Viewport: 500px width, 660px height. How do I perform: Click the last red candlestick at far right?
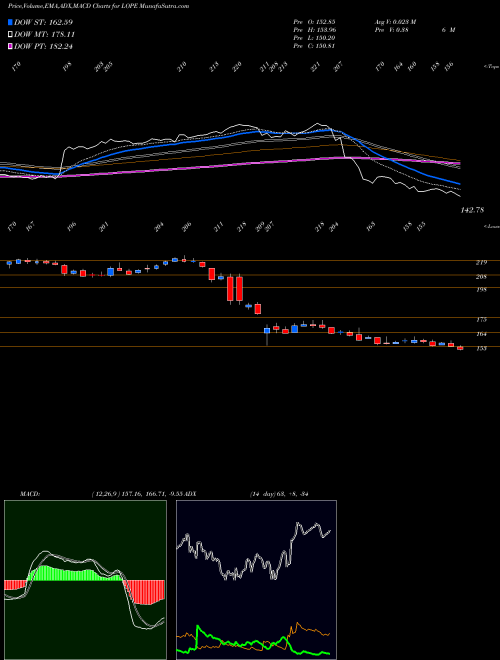(460, 348)
